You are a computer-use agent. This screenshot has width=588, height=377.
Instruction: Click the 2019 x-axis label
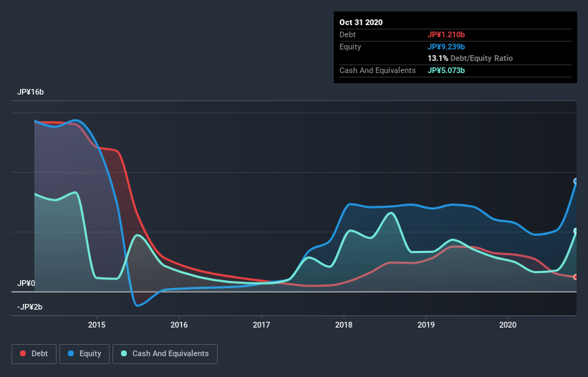point(426,325)
